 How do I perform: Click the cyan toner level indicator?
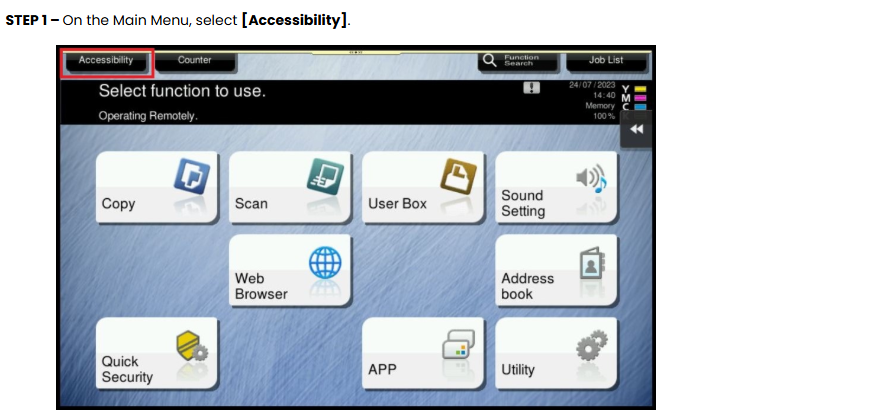pyautogui.click(x=640, y=106)
